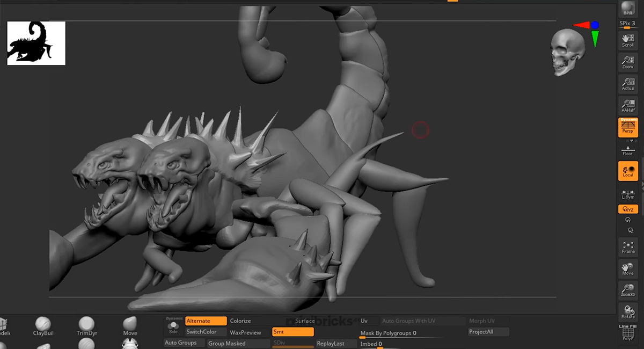Frame the model with Frame icon
The image size is (644, 349).
click(x=628, y=247)
